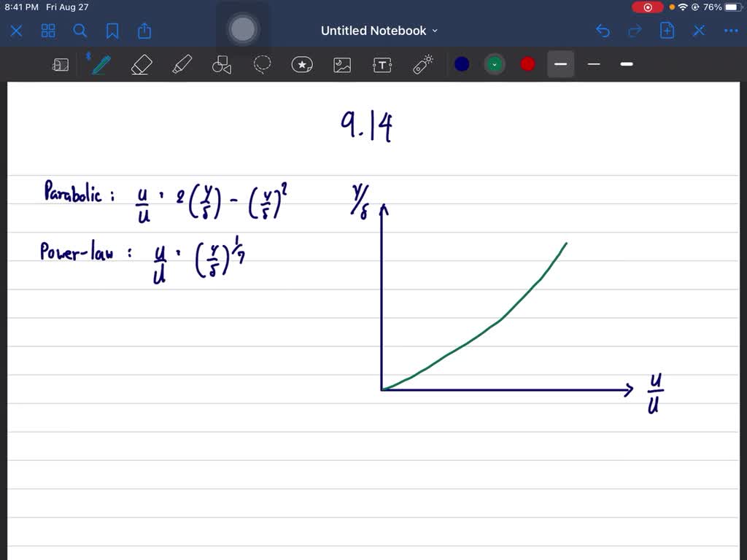Choose the red ink color swatch
Screen dimensions: 747x560
[x=527, y=64]
